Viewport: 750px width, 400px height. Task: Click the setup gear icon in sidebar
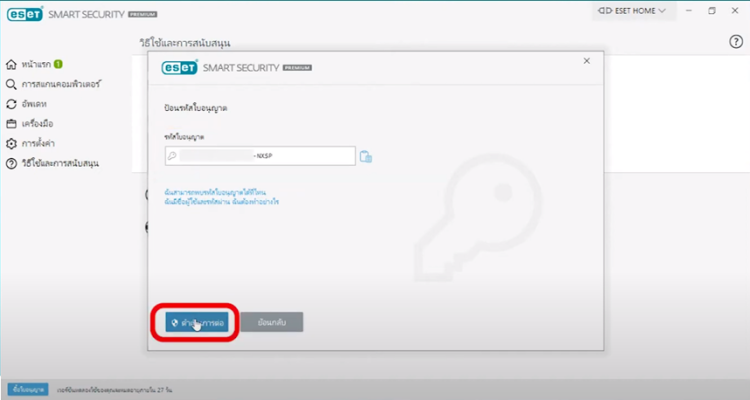pyautogui.click(x=11, y=144)
